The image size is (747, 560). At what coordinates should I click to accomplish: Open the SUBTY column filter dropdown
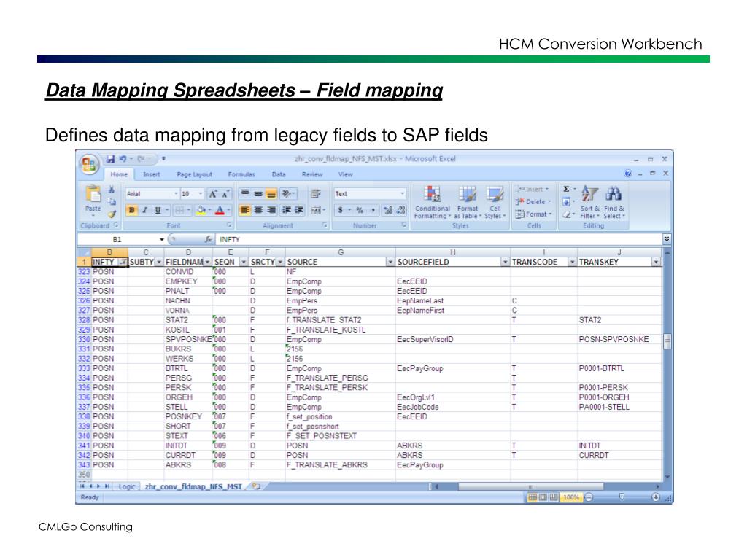(159, 262)
